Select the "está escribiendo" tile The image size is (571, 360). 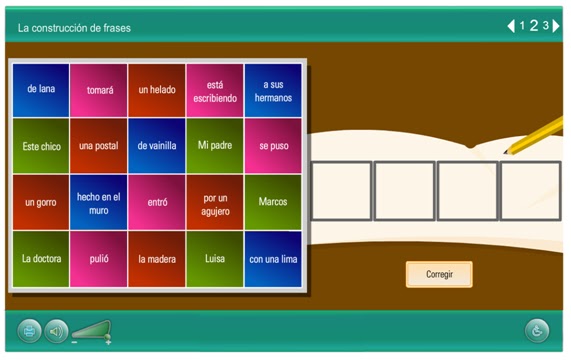coord(215,90)
